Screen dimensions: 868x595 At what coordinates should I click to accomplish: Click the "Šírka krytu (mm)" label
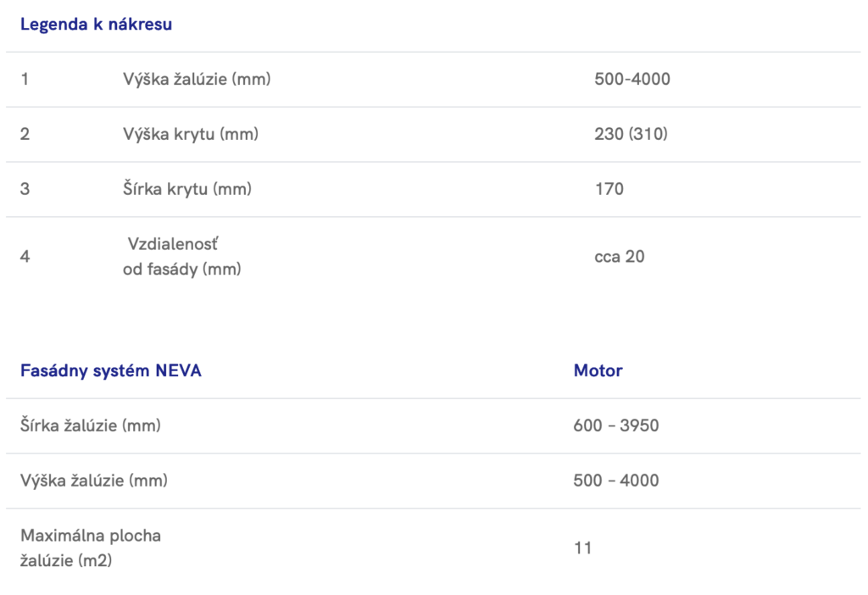[187, 189]
